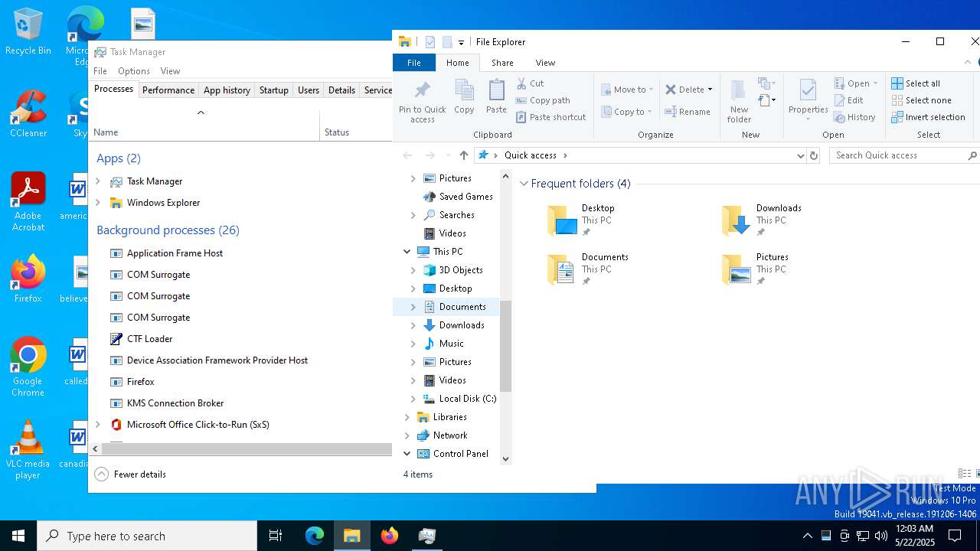
Task: Sort processes by Status column
Action: click(x=356, y=126)
